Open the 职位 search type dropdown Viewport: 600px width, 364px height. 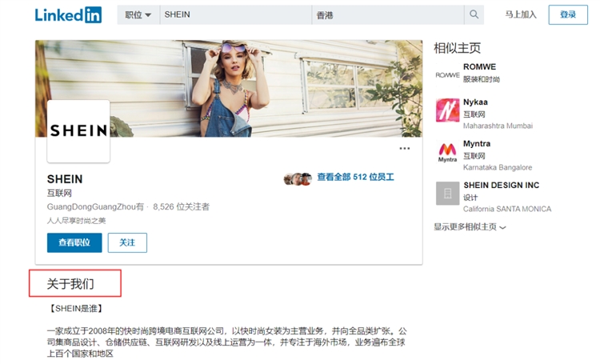coord(138,14)
